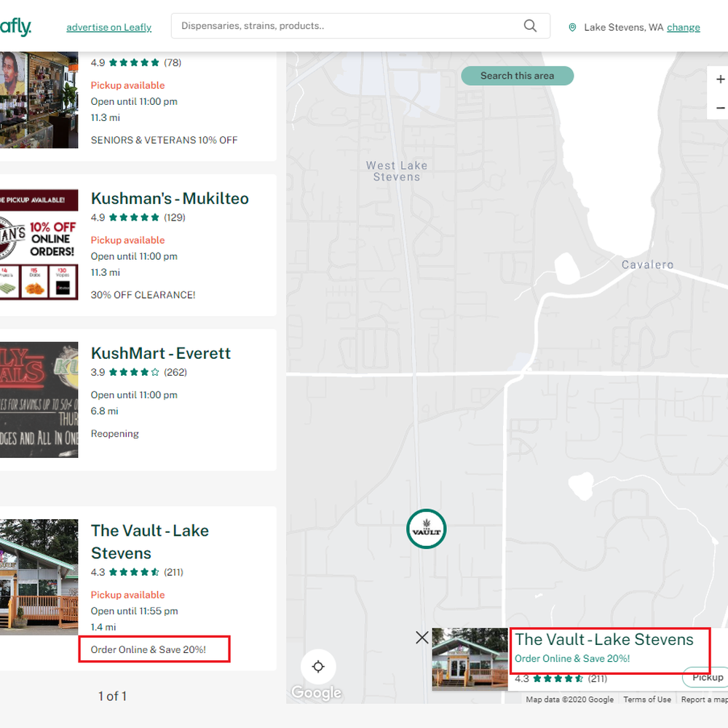The width and height of the screenshot is (728, 728).
Task: Click dispensary thumbnail with Bob Marley poster
Action: pos(39,100)
